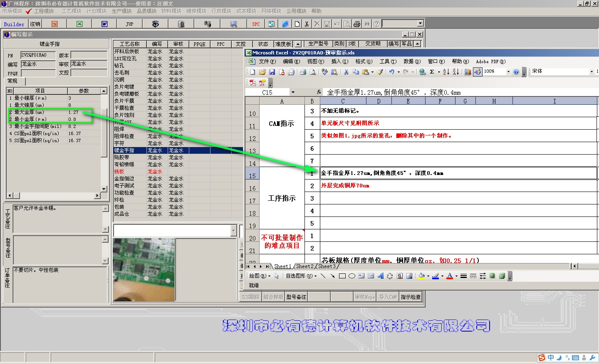Click the Format Painter brush in Excel
This screenshot has width=599, height=364.
[x=380, y=72]
